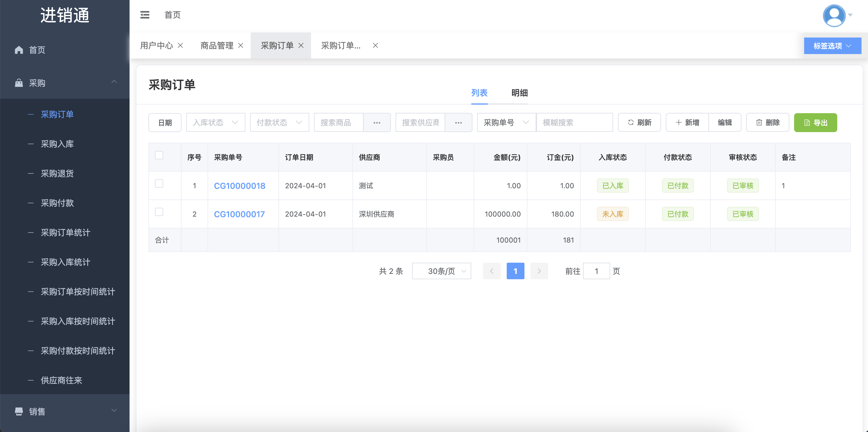Click the 新增 add button
This screenshot has width=868, height=432.
687,123
